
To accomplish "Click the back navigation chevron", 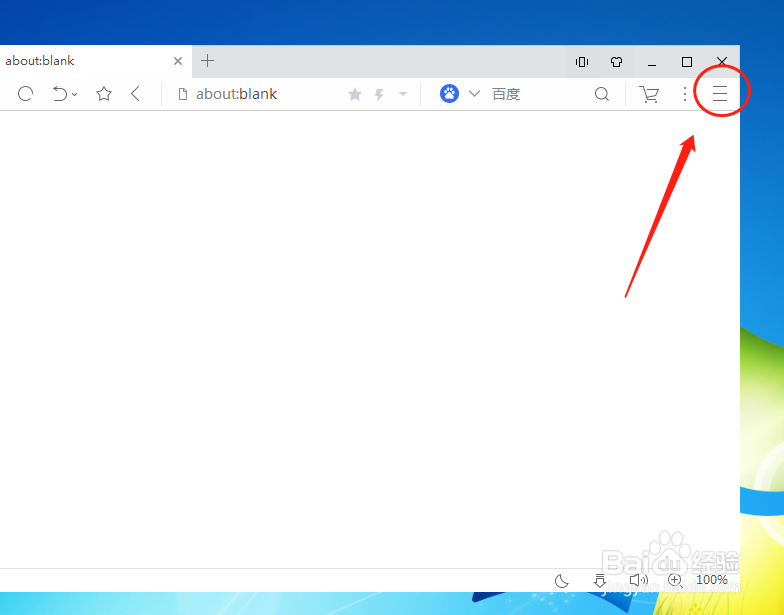I will point(135,94).
